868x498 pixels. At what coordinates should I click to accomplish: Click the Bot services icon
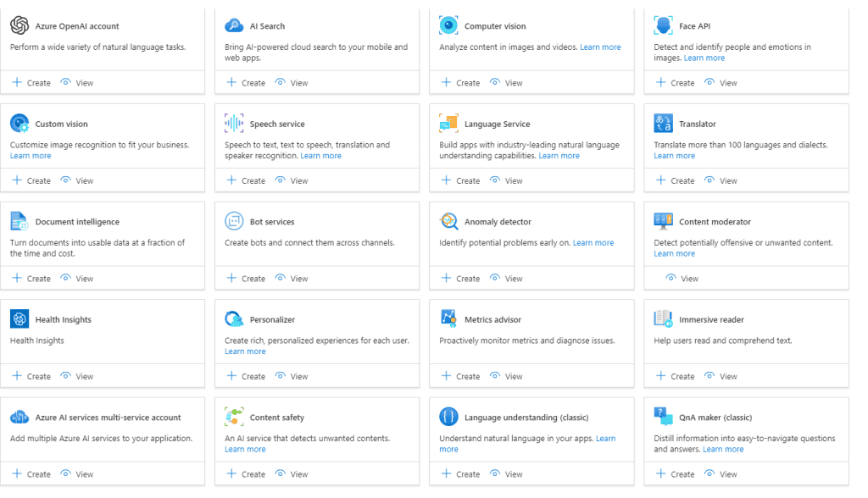(x=234, y=222)
